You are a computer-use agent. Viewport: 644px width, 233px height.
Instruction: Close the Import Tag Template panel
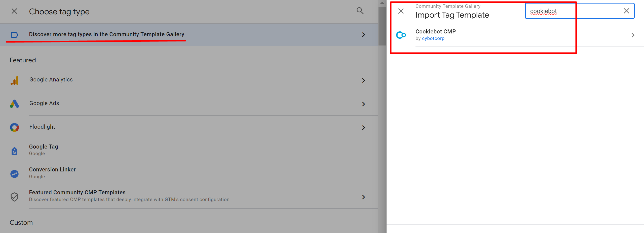[x=401, y=11]
